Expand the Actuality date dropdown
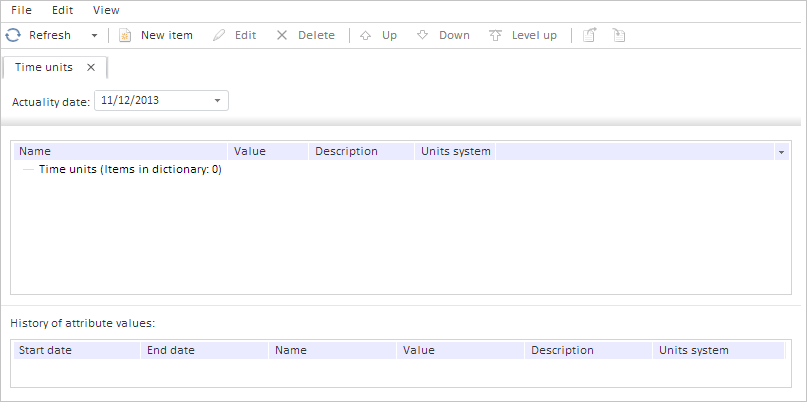Screen dimensions: 807x402 (x=218, y=100)
